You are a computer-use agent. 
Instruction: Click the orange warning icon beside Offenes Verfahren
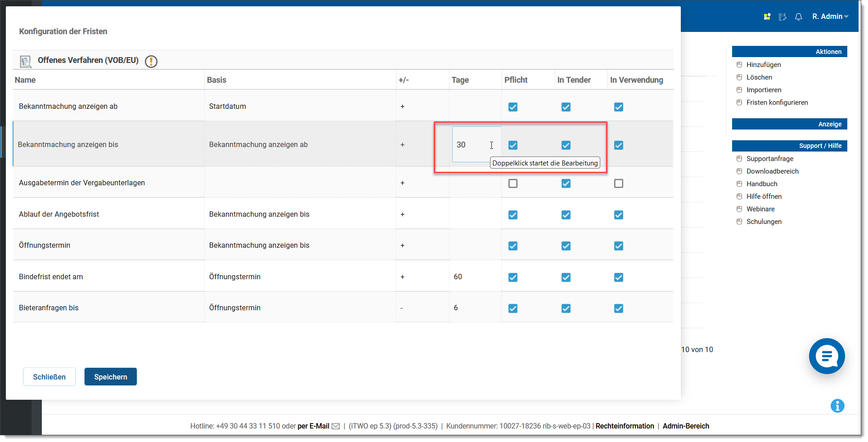click(x=151, y=61)
